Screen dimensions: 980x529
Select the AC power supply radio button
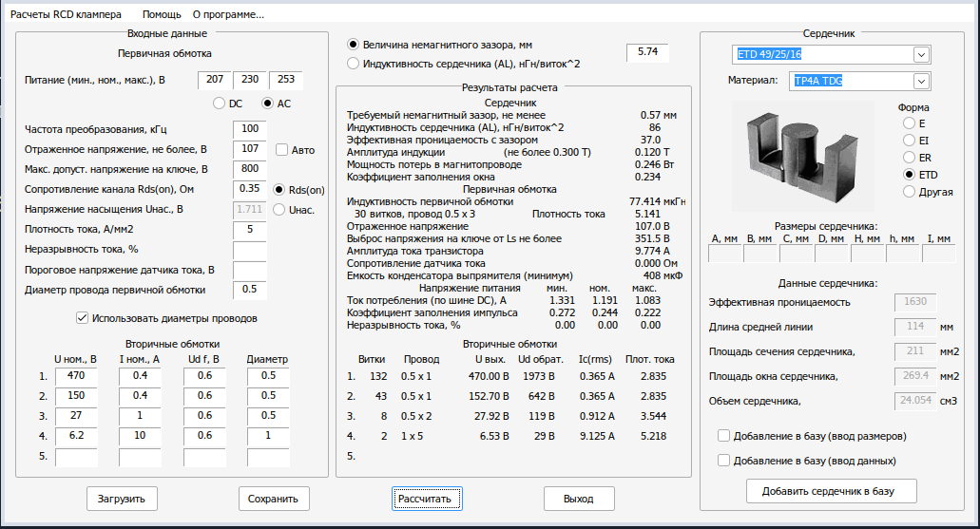[x=268, y=104]
